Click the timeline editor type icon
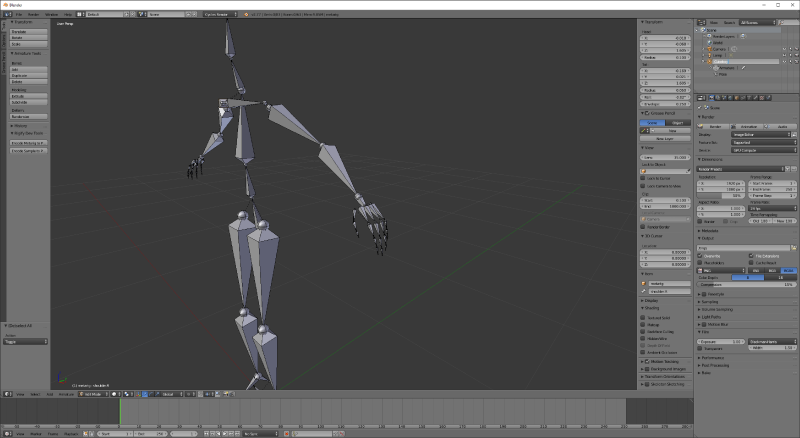 tap(8, 434)
